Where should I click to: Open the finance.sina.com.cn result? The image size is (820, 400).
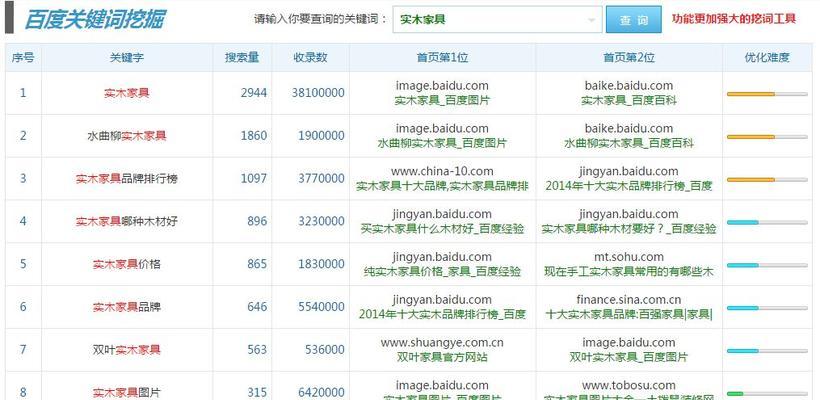[x=629, y=300]
